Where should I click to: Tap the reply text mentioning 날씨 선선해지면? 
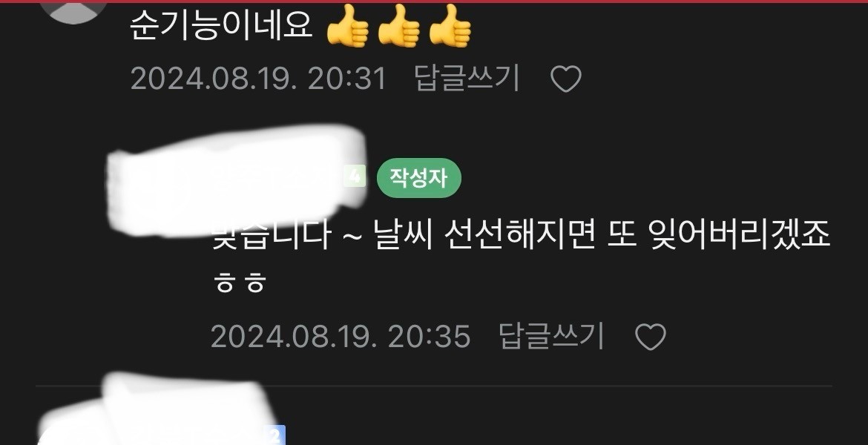[520, 237]
